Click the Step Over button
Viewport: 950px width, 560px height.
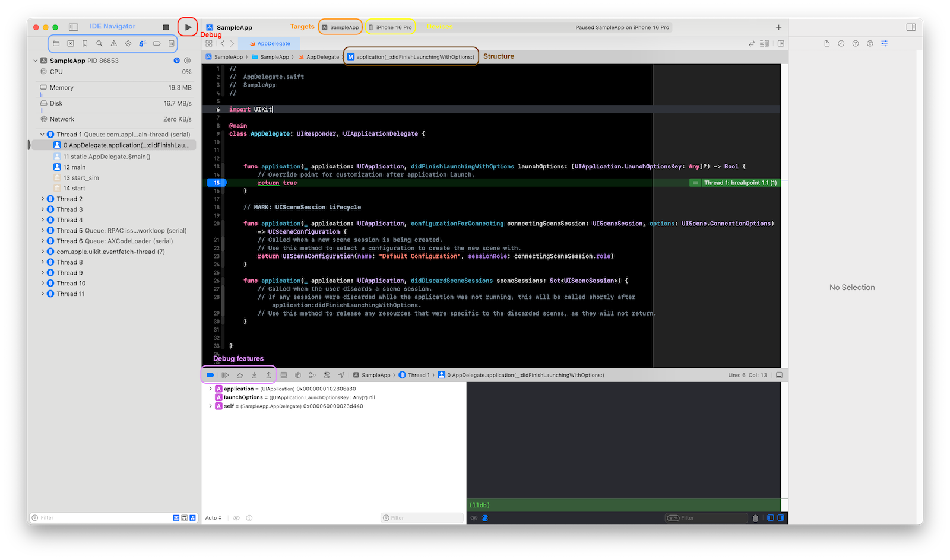click(240, 375)
